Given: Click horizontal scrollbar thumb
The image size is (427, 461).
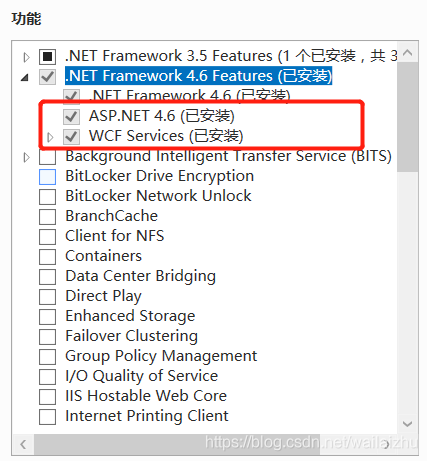Looking at the screenshot, I should click(177, 444).
